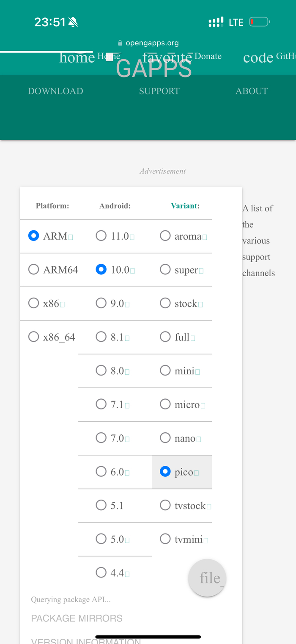
Task: Open the info icon beside the pico variant
Action: (x=197, y=473)
